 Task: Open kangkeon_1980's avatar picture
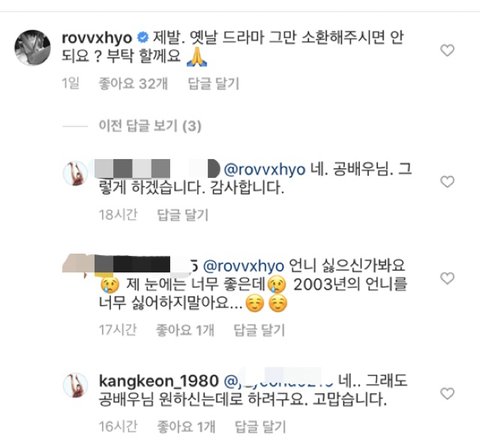pyautogui.click(x=75, y=385)
